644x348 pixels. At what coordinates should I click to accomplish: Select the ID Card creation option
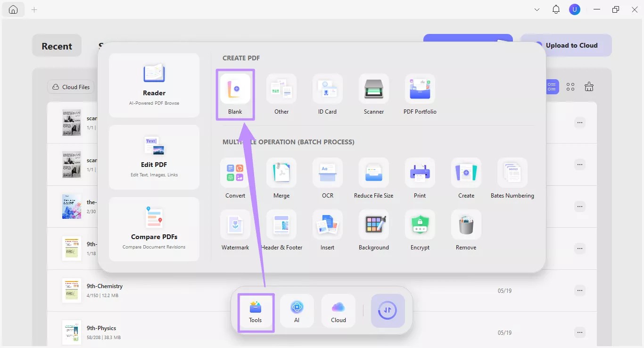328,94
